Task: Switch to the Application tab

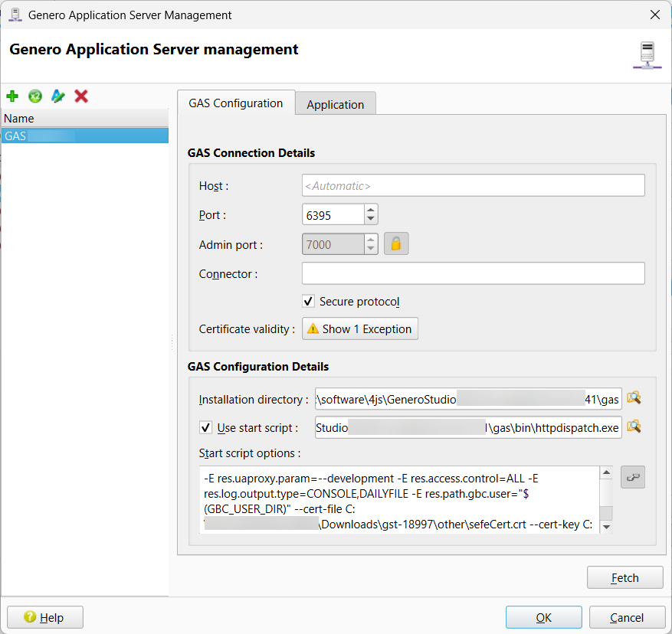Action: tap(335, 103)
